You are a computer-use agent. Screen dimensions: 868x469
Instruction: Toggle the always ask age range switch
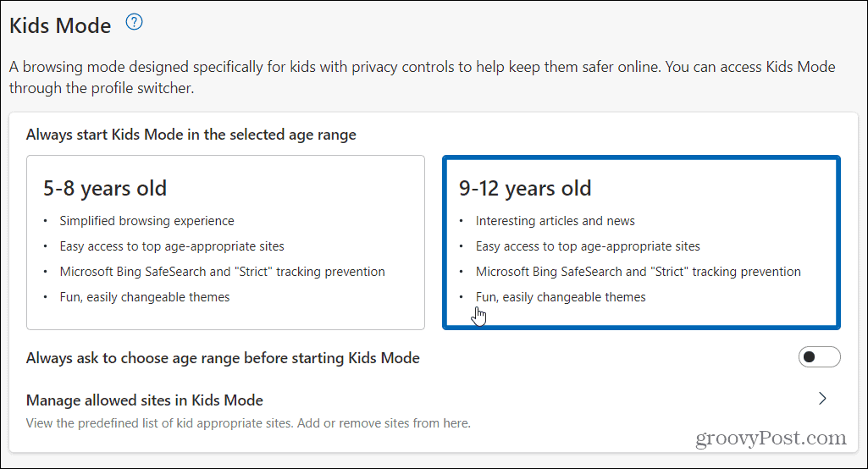pyautogui.click(x=819, y=357)
